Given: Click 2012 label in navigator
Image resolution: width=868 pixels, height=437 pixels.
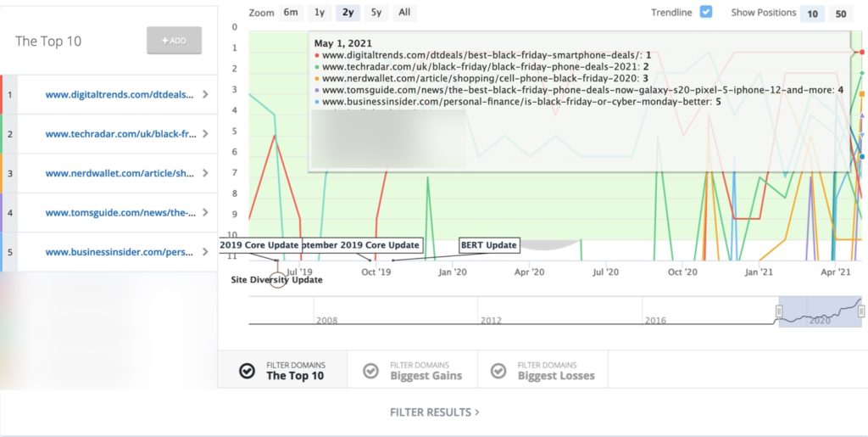Looking at the screenshot, I should 491,320.
